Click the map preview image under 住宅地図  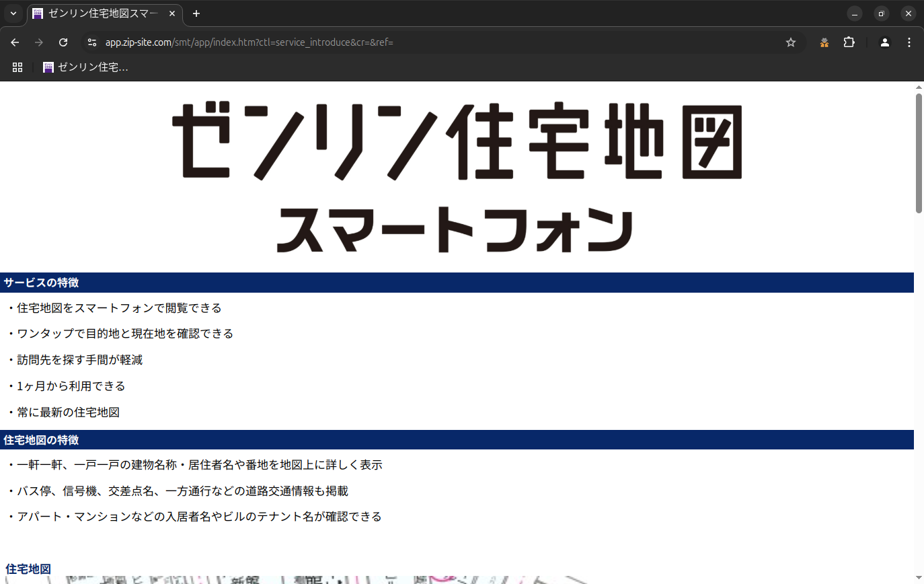pyautogui.click(x=323, y=579)
